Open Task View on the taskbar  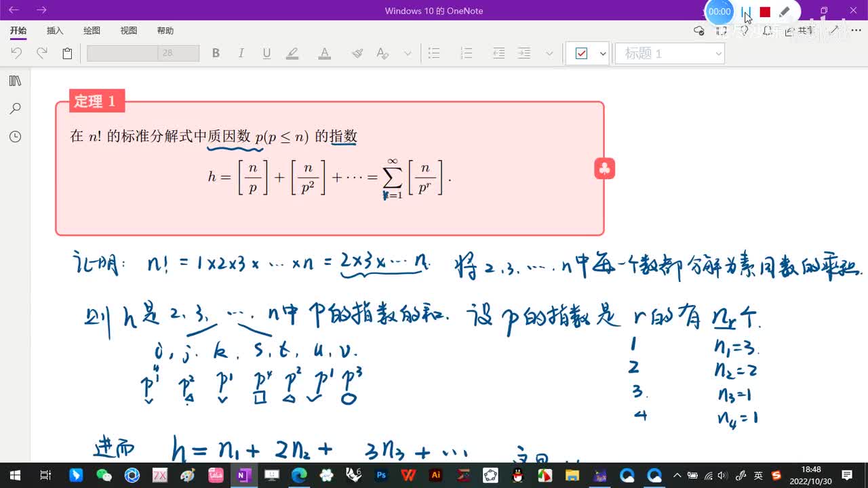click(45, 475)
